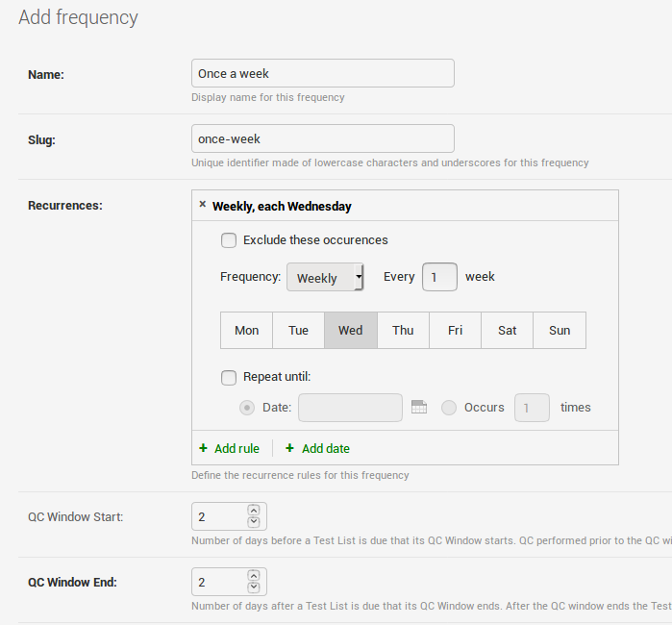Click the Name label
The height and width of the screenshot is (625, 672).
pyautogui.click(x=46, y=75)
